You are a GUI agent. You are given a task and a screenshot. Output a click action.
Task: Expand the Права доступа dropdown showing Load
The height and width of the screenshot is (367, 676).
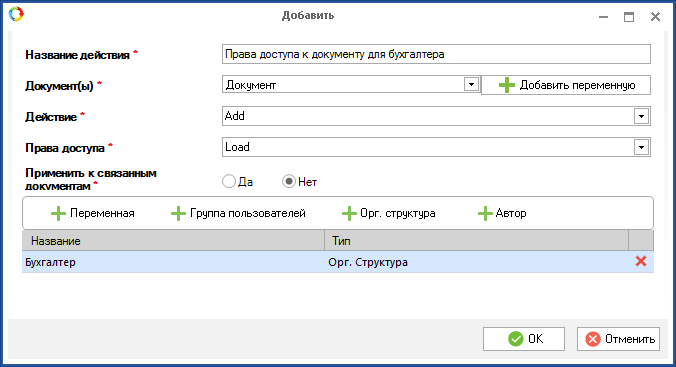coord(641,147)
